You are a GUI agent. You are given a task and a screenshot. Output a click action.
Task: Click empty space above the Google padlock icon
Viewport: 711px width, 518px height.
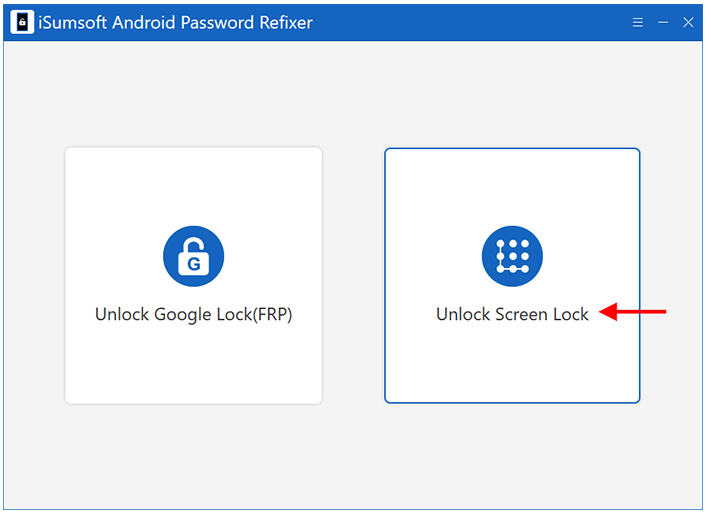click(194, 186)
